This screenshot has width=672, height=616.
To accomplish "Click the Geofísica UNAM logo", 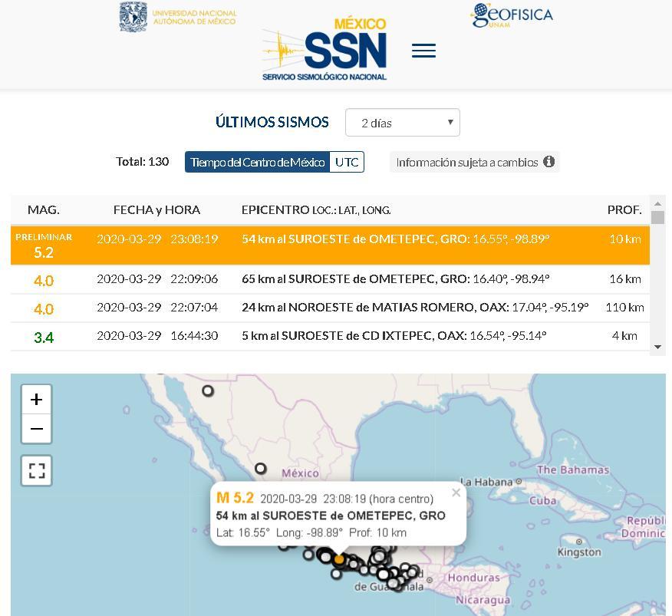I will coord(512,15).
